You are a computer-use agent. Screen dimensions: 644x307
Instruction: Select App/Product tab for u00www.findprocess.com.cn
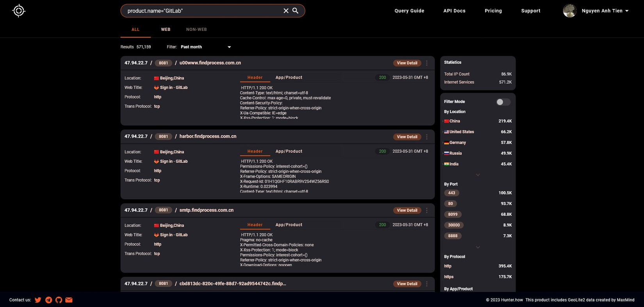[289, 78]
